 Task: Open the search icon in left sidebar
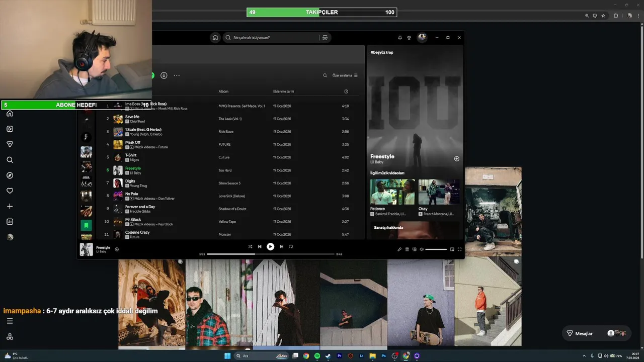(x=10, y=160)
